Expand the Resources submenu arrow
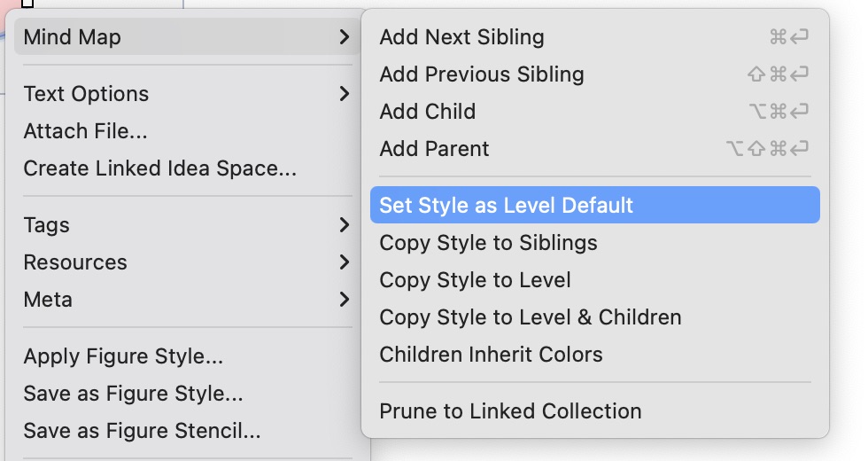This screenshot has width=868, height=461. tap(345, 262)
